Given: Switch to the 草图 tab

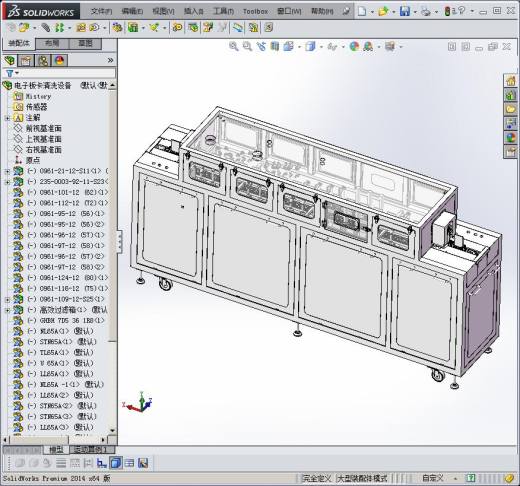Looking at the screenshot, I should tap(85, 43).
